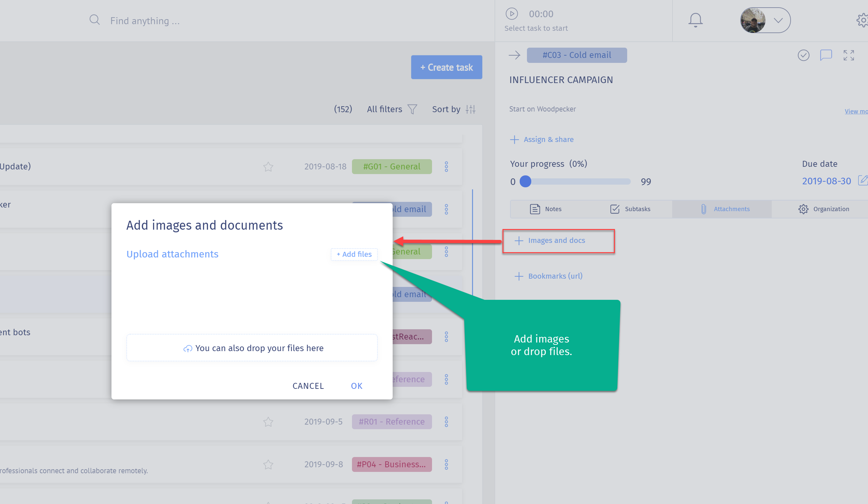Click the Start on Woodpecker description

[x=542, y=109]
